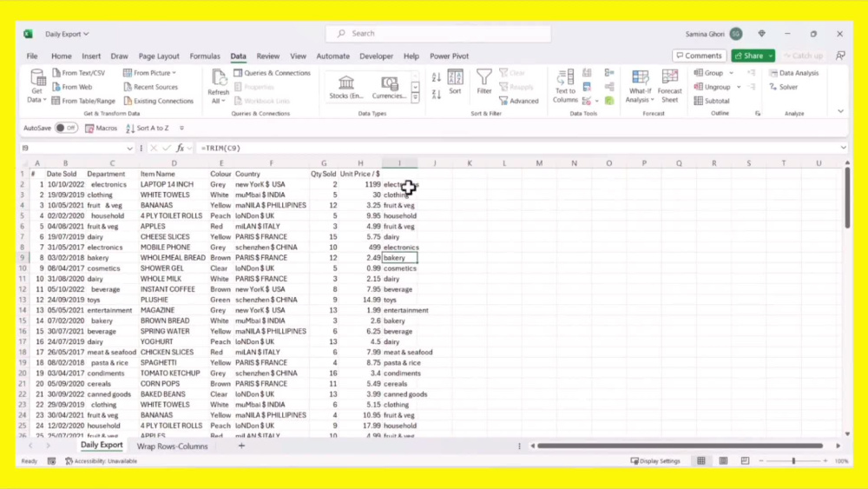Screen dimensions: 868x489
Task: Switch to Page Layout view
Action: [x=724, y=460]
